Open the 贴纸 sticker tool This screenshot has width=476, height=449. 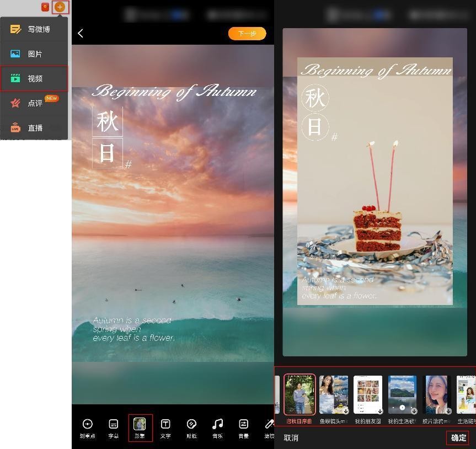(191, 427)
